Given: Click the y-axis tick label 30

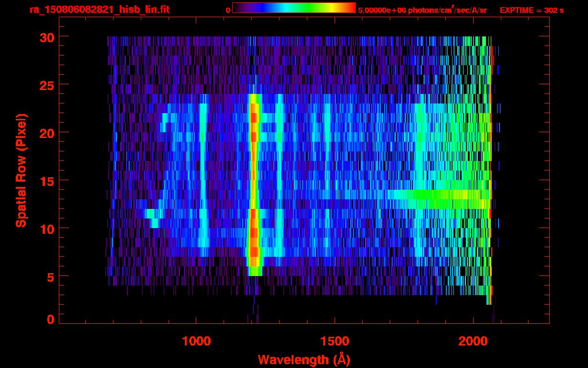Looking at the screenshot, I should point(47,37).
